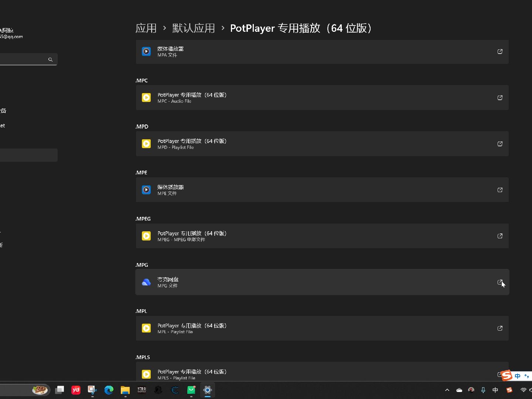This screenshot has width=532, height=399.
Task: Open external link icon in .MPC row
Action: pyautogui.click(x=500, y=98)
